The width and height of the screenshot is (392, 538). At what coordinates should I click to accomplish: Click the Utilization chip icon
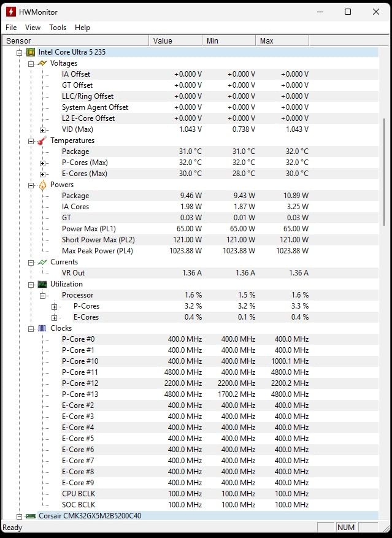pos(42,284)
